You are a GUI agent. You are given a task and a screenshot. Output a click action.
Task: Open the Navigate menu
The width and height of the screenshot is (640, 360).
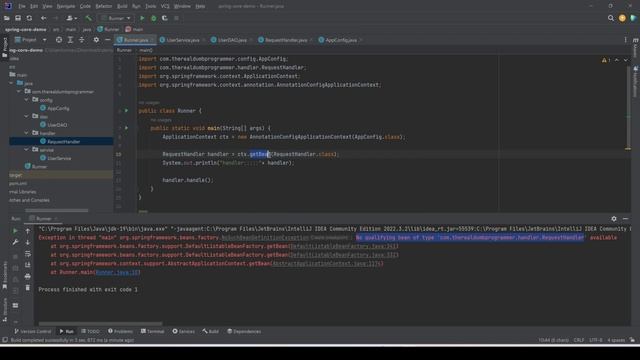coord(66,6)
